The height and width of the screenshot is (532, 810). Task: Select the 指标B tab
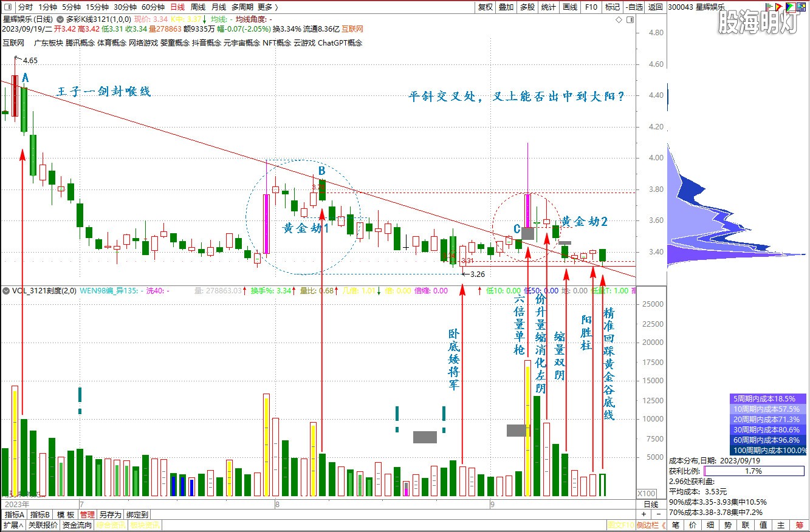40,514
